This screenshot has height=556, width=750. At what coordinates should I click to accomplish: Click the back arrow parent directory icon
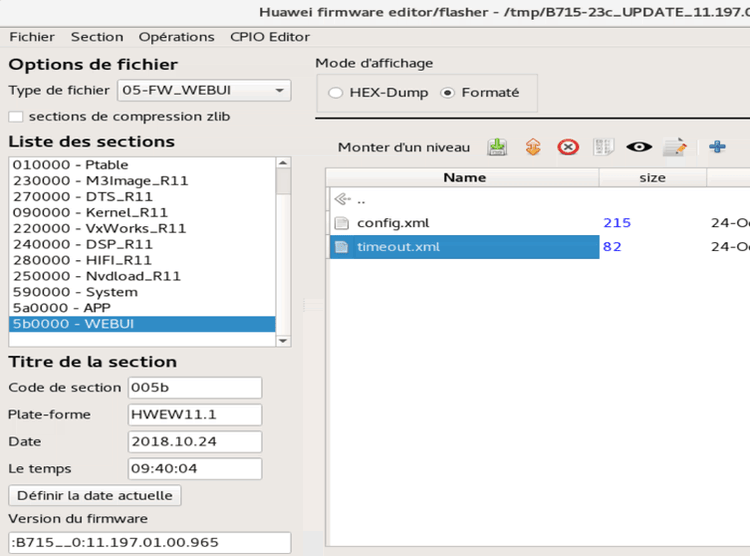coord(342,199)
